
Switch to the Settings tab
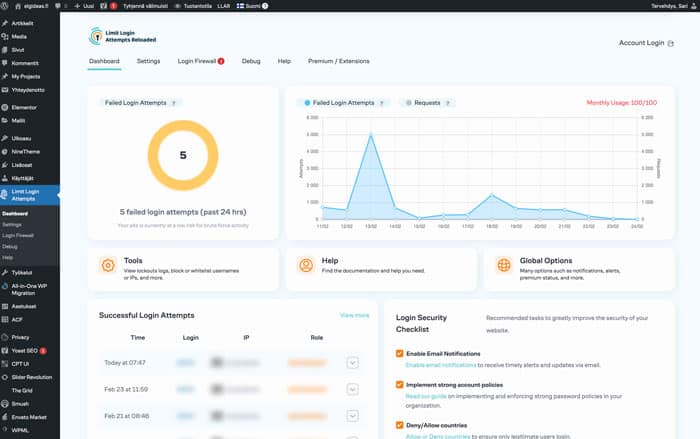(x=148, y=61)
